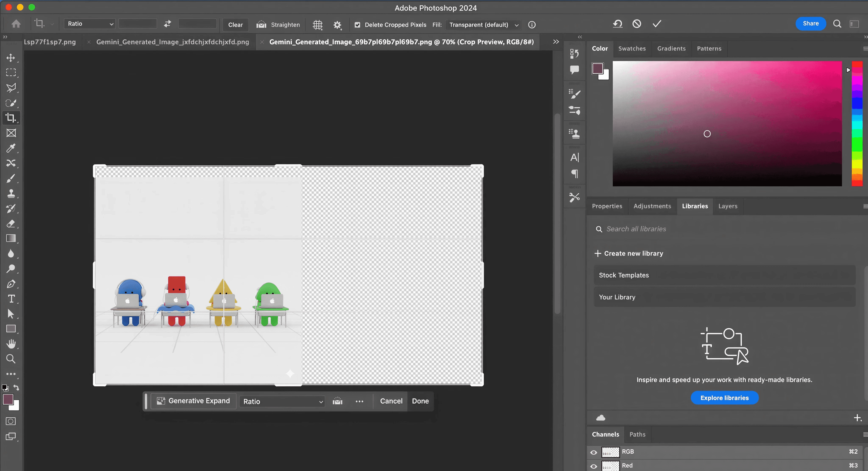
Task: Open the Ratio dropdown in options bar
Action: click(90, 24)
